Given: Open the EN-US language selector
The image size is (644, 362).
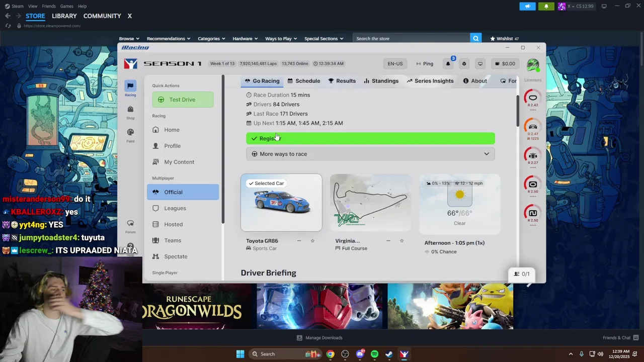Looking at the screenshot, I should pyautogui.click(x=395, y=64).
